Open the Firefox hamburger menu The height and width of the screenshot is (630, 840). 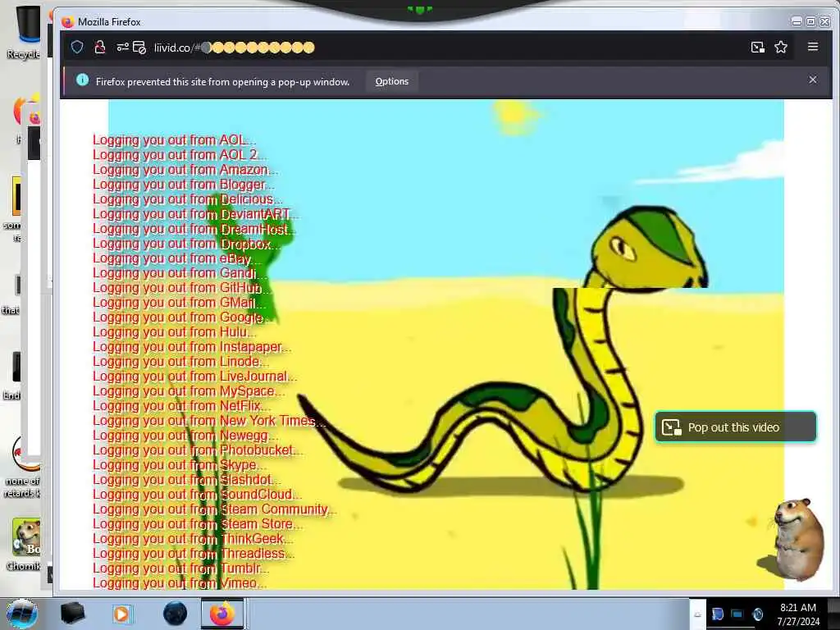tap(813, 47)
